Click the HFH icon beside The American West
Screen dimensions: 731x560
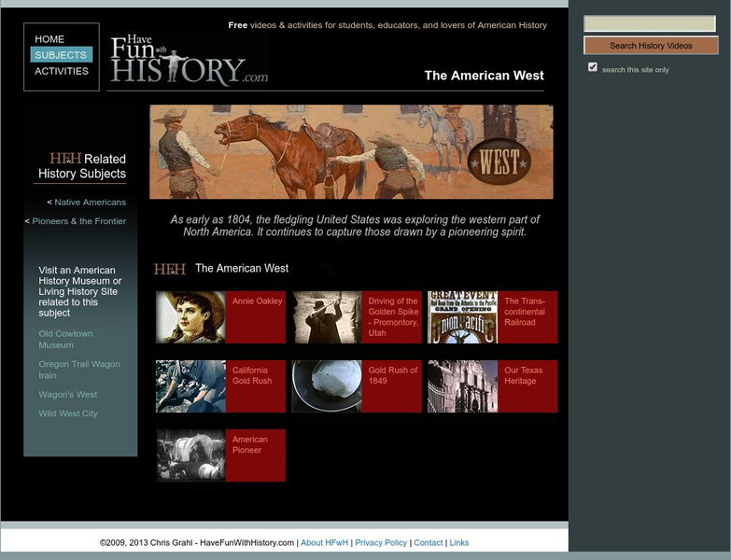(170, 270)
